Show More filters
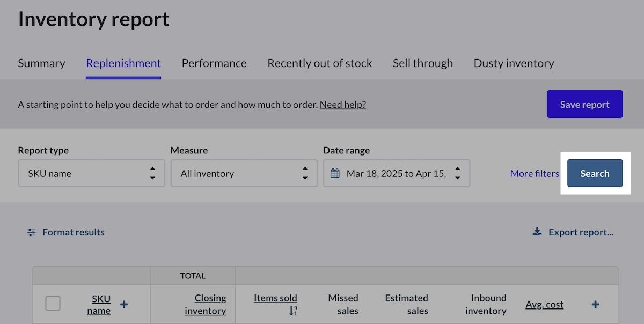Image resolution: width=644 pixels, height=324 pixels. point(534,173)
